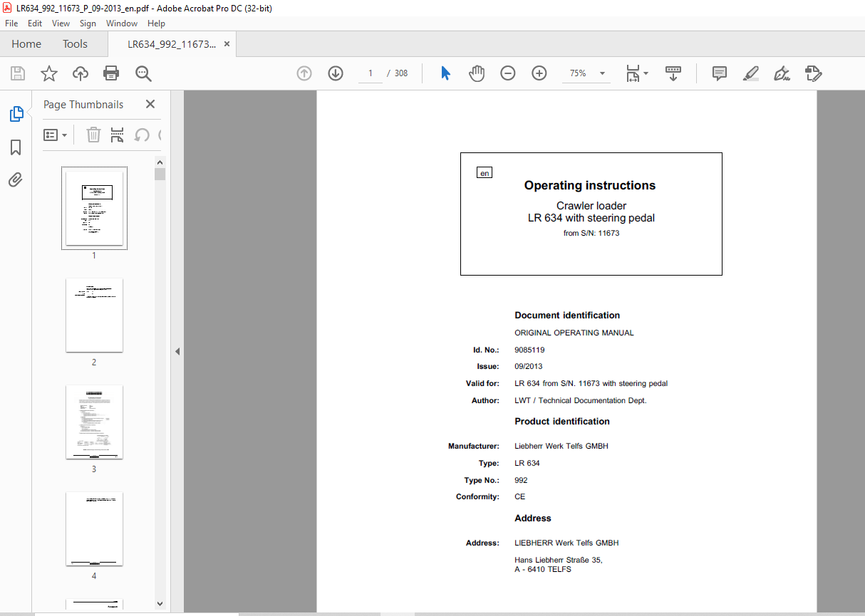Click 'Liebherr Werk Telfs GMBH' manufacturer text

[561, 446]
